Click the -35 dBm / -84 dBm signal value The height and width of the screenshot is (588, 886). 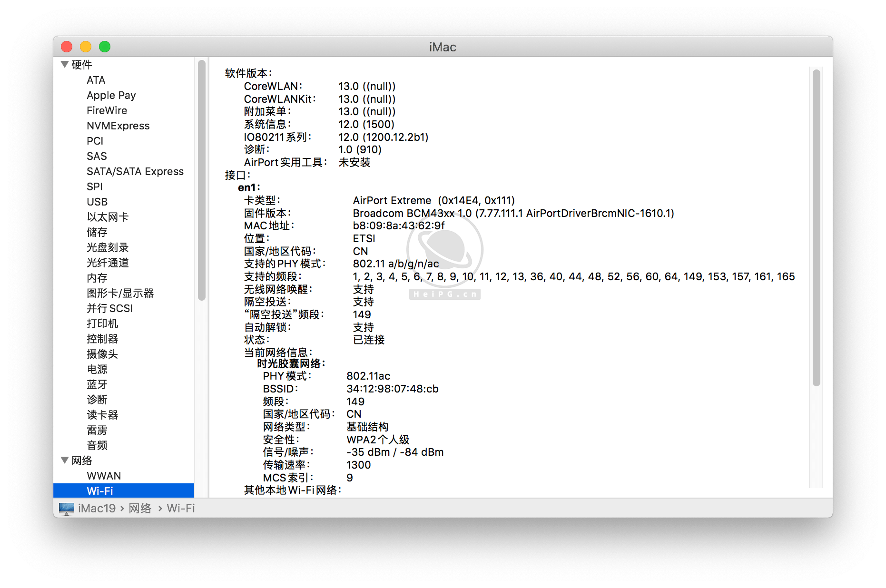pos(395,452)
